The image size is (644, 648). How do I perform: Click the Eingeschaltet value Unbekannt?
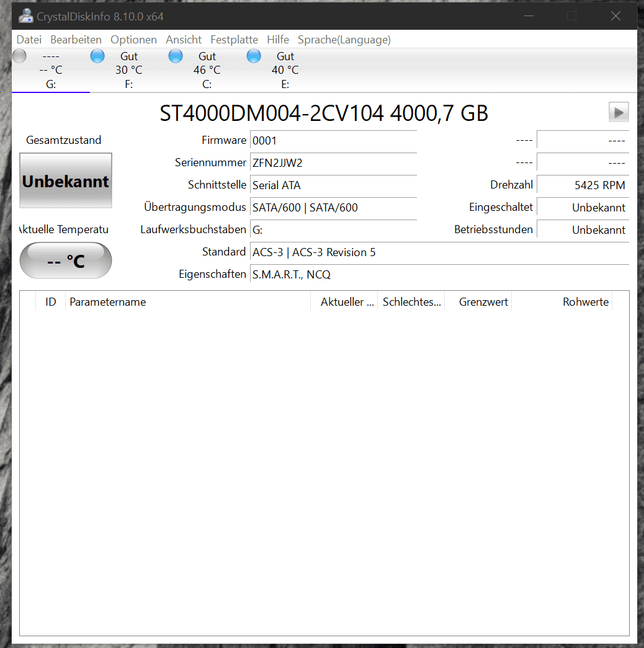583,207
